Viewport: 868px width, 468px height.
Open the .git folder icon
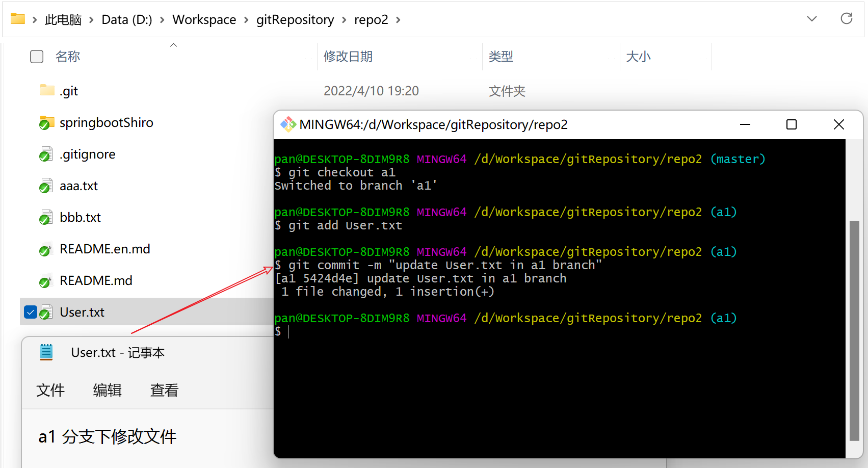pyautogui.click(x=47, y=91)
